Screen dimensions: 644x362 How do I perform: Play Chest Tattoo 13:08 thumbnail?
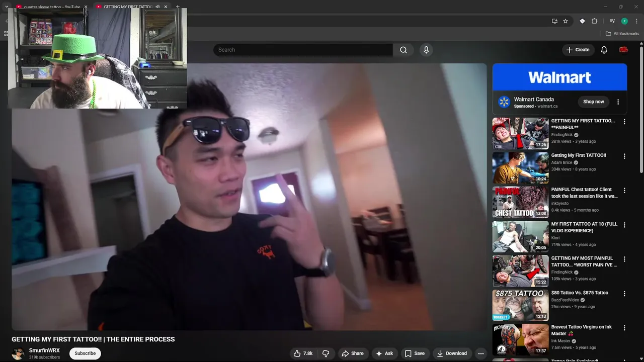pos(520,202)
